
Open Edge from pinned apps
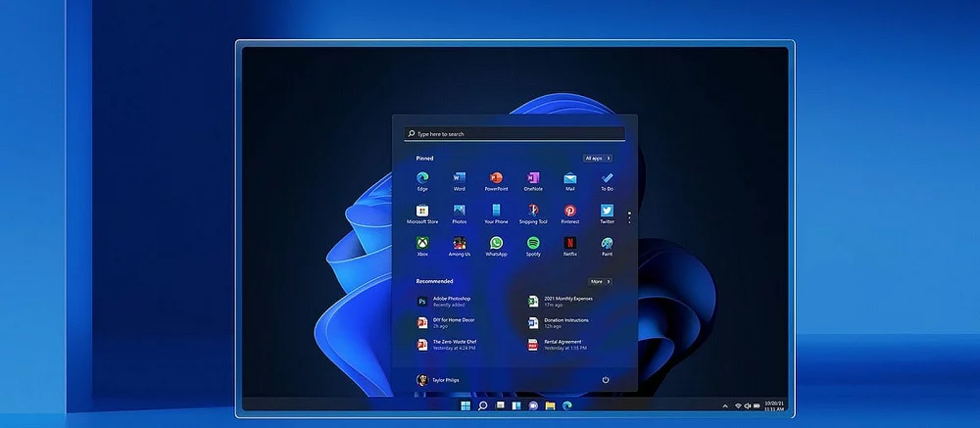pos(422,180)
